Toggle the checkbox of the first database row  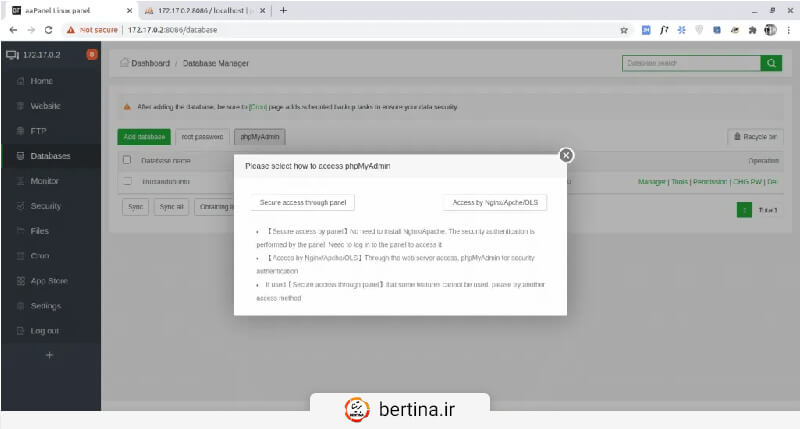pyautogui.click(x=127, y=181)
